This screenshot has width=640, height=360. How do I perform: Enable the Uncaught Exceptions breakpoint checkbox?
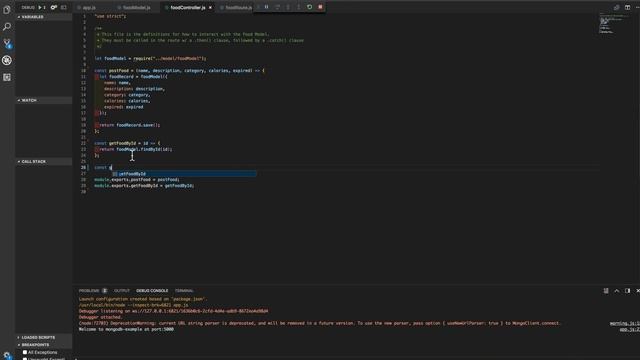coord(25,359)
